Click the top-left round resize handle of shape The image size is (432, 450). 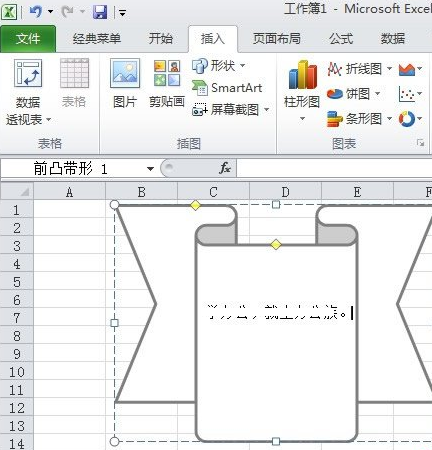click(x=114, y=205)
